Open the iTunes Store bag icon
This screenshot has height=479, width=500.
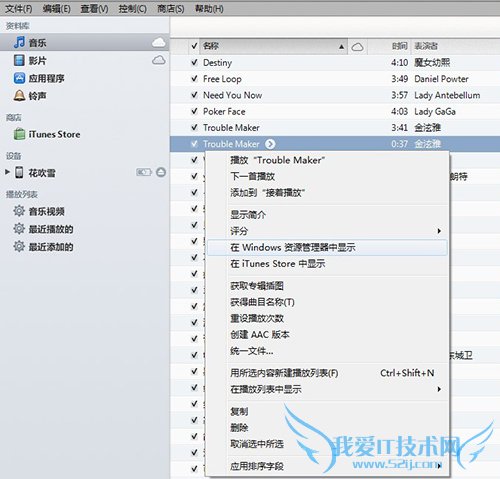[x=19, y=134]
